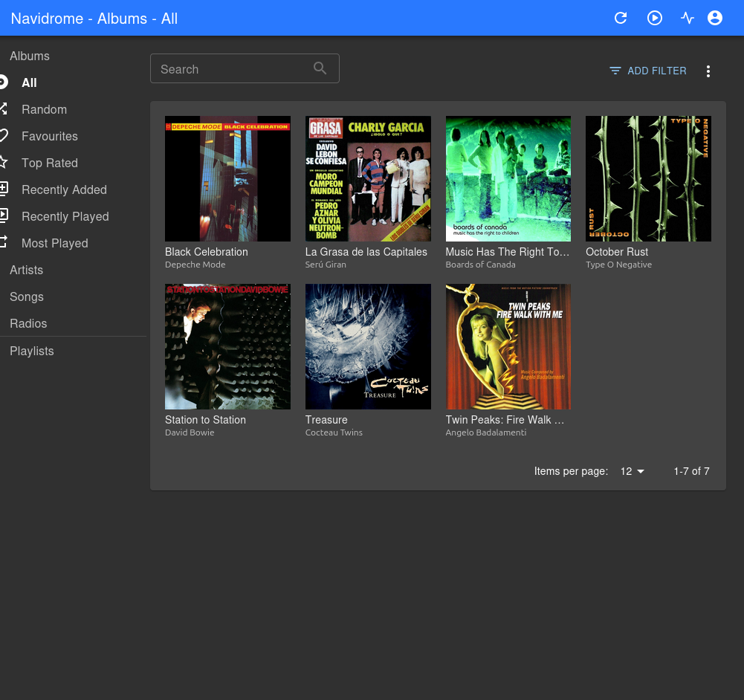The width and height of the screenshot is (744, 700).
Task: Open the items per page dropdown
Action: (x=631, y=471)
